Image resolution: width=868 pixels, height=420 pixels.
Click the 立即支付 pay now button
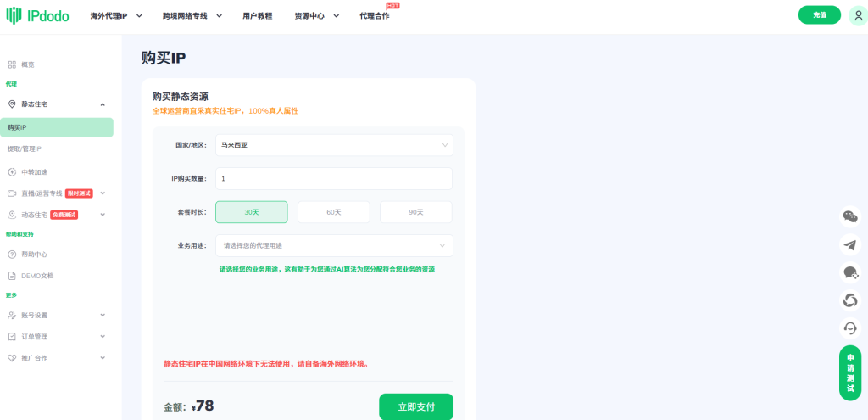pos(415,406)
